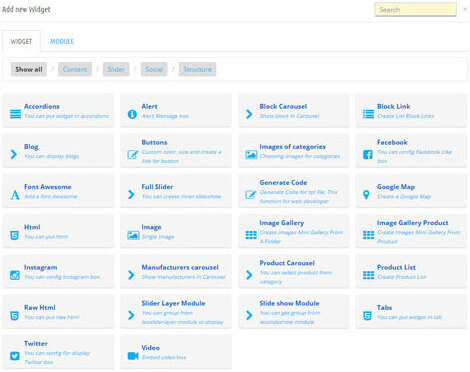This screenshot has width=470, height=372.
Task: Focus the Search input field
Action: 416,10
